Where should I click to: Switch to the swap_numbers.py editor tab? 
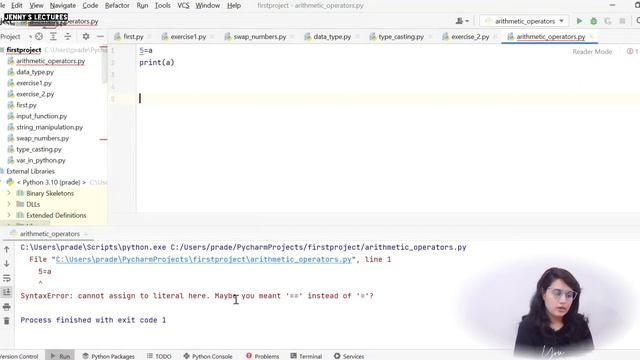(260, 36)
